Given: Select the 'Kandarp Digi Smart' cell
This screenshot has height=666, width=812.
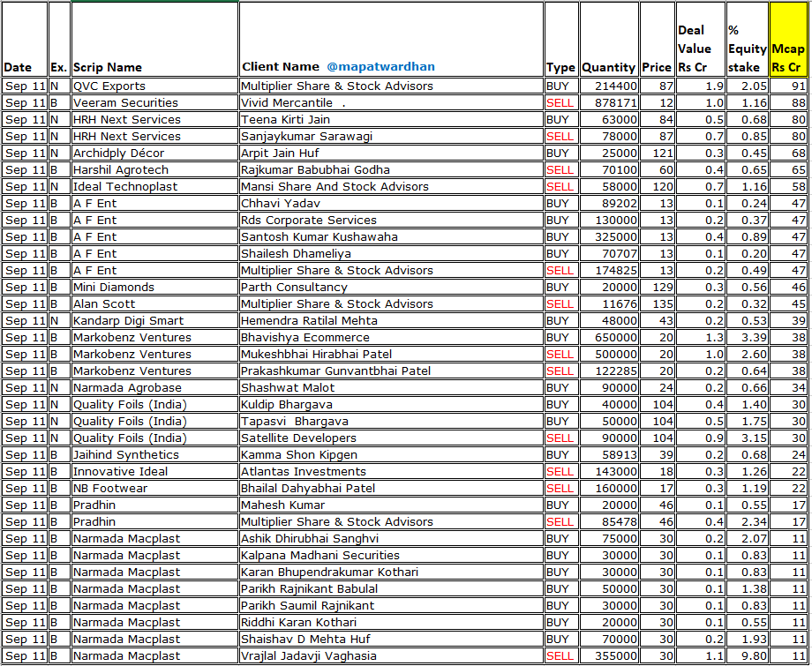Looking at the screenshot, I should [154, 321].
